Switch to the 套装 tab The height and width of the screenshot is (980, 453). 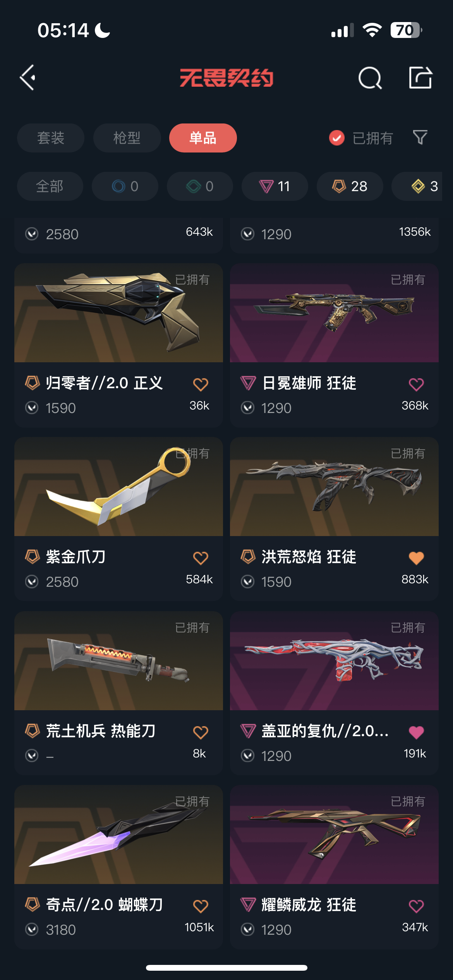[x=51, y=138]
